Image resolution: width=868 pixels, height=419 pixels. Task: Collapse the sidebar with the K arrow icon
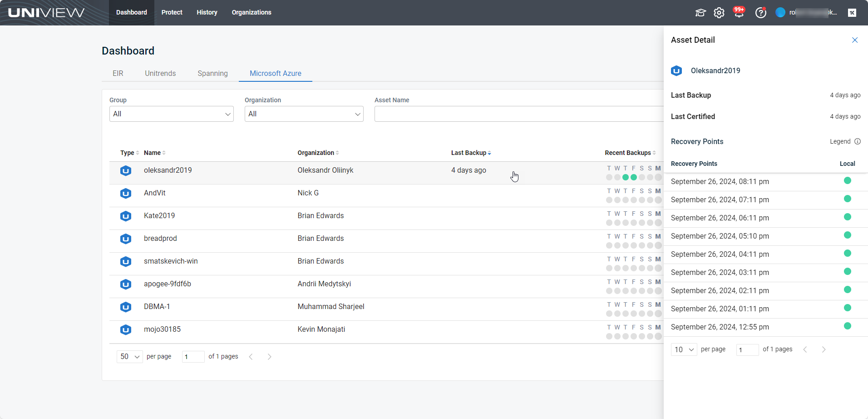(852, 13)
